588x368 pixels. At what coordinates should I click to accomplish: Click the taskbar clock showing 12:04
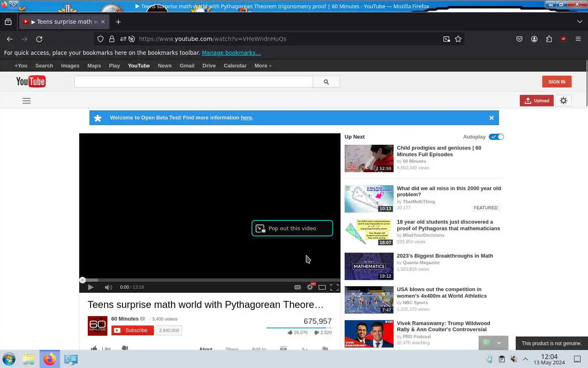click(x=549, y=359)
